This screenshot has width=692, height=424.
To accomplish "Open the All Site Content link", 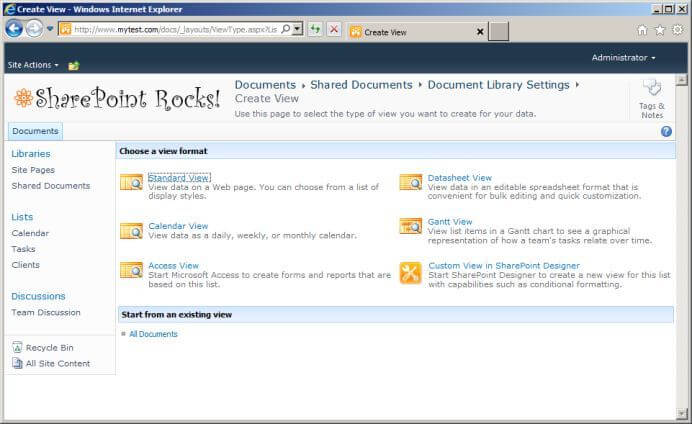I will click(x=58, y=364).
